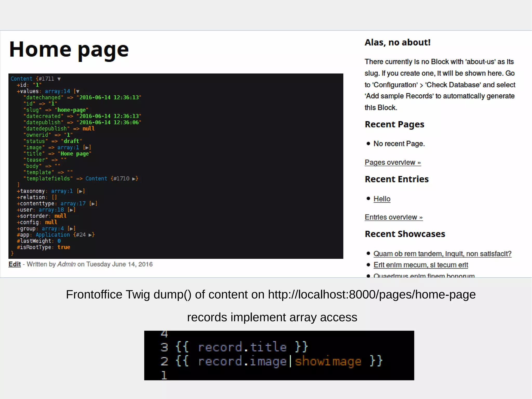The height and width of the screenshot is (399, 532).
Task: Expand the app Application {#24 arrow
Action: coord(90,235)
